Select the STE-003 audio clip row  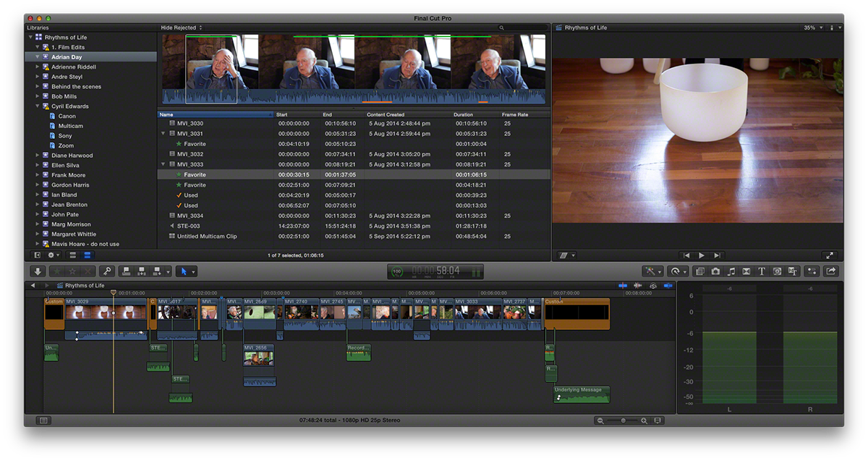[x=354, y=226]
